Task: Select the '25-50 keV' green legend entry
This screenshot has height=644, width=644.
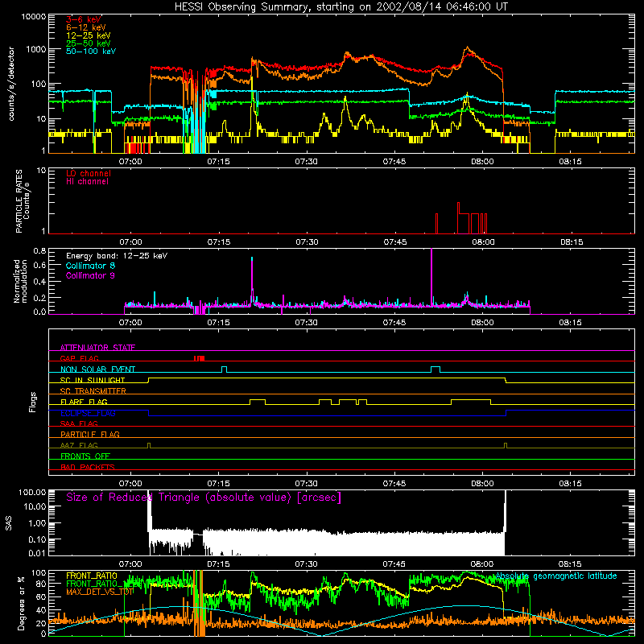Action: click(89, 43)
